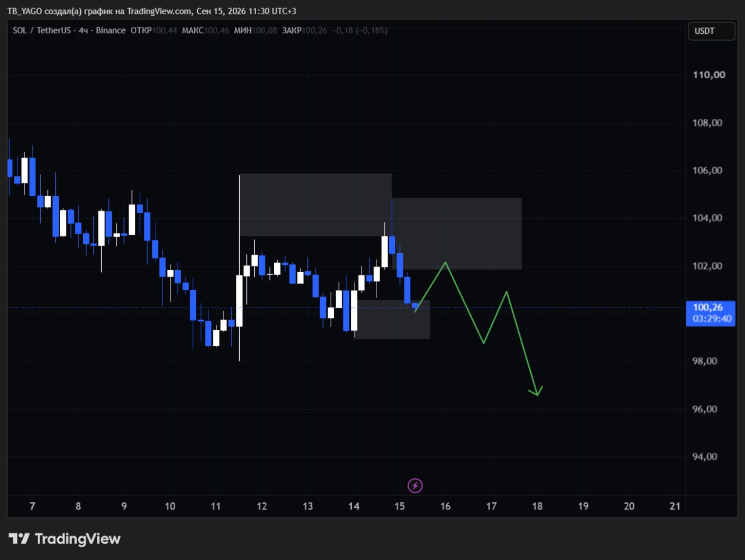Click the МИН 100,08 low value
The image size is (745, 560).
tap(256, 30)
